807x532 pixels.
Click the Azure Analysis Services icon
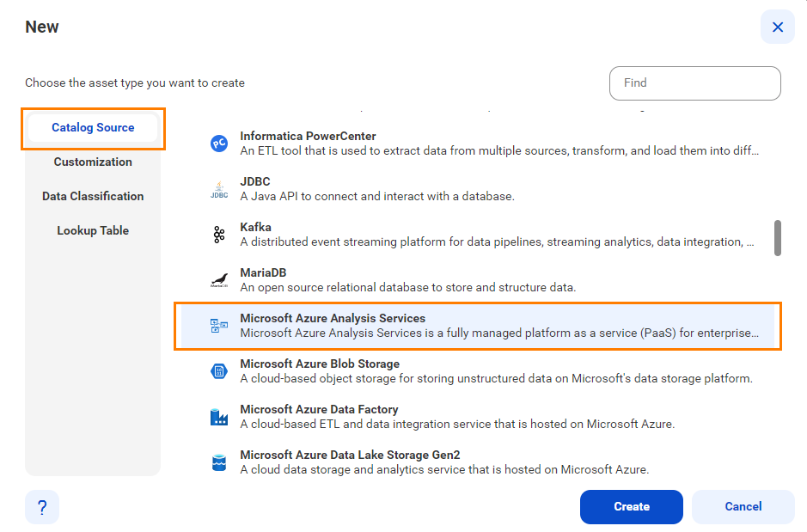click(219, 326)
